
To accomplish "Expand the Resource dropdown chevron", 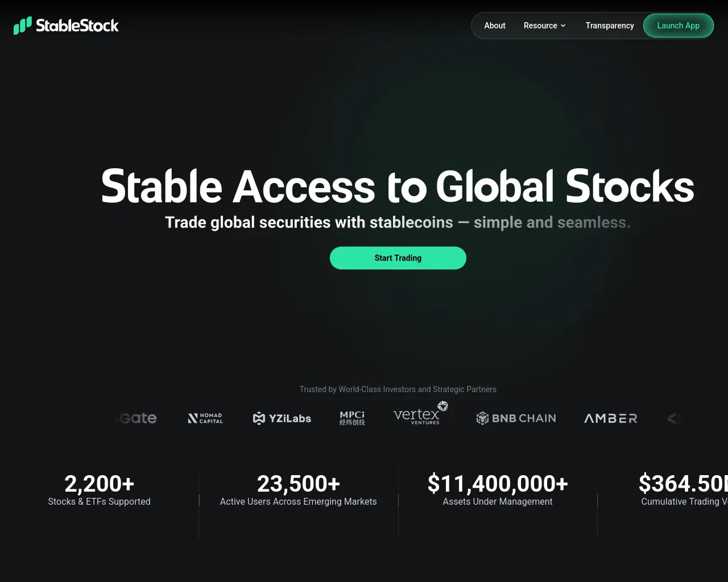I will (563, 26).
